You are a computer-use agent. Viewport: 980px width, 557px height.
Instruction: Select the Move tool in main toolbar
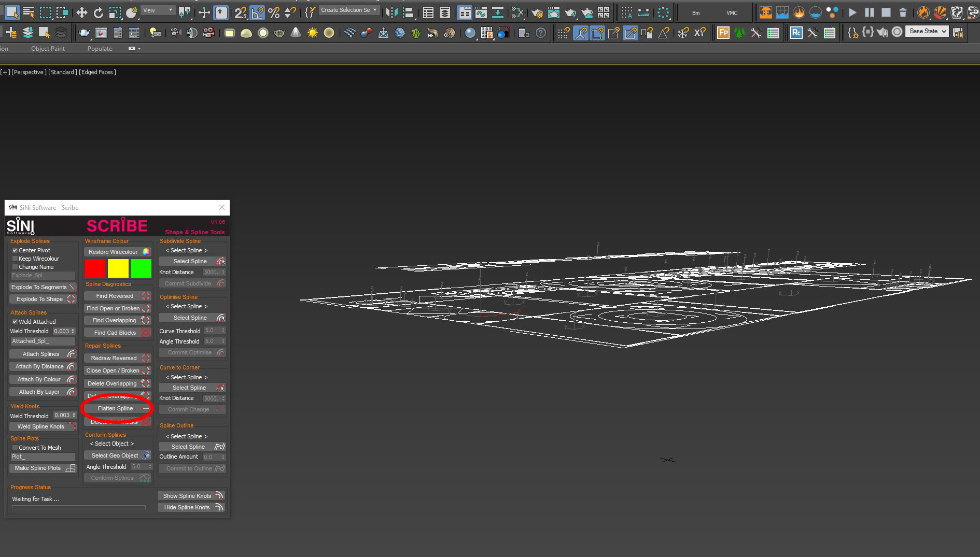(x=81, y=12)
